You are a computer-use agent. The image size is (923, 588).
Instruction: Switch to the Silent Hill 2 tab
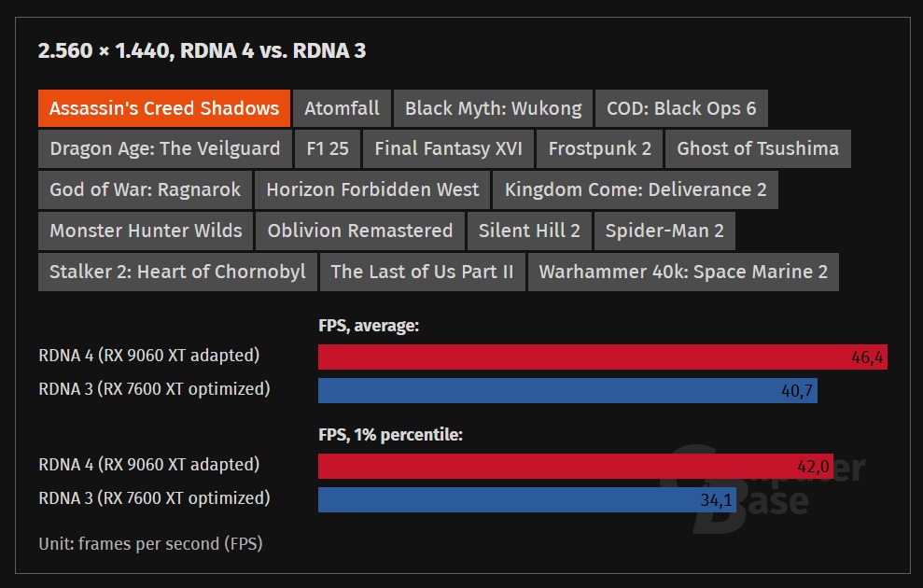(x=529, y=231)
